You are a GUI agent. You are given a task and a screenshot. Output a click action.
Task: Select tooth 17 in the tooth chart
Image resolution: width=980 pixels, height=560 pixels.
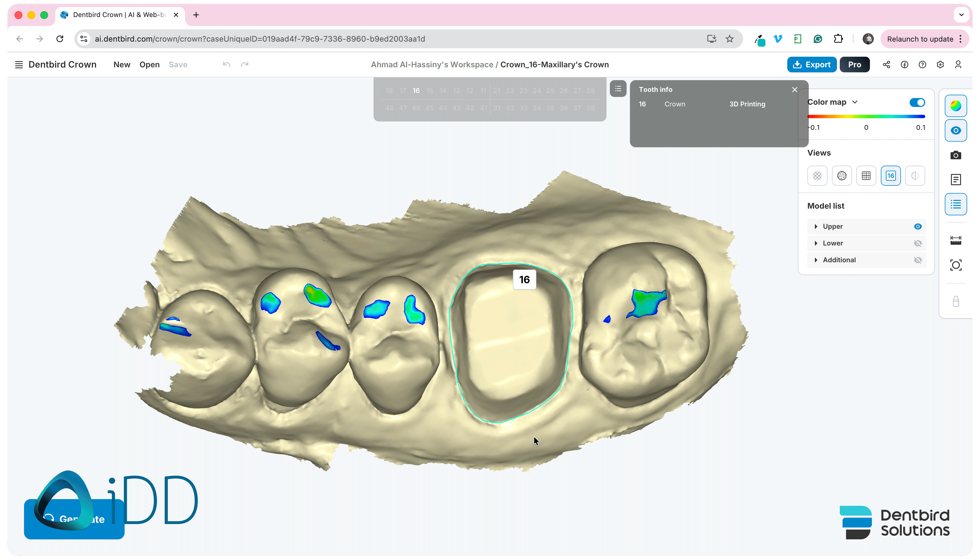point(402,91)
